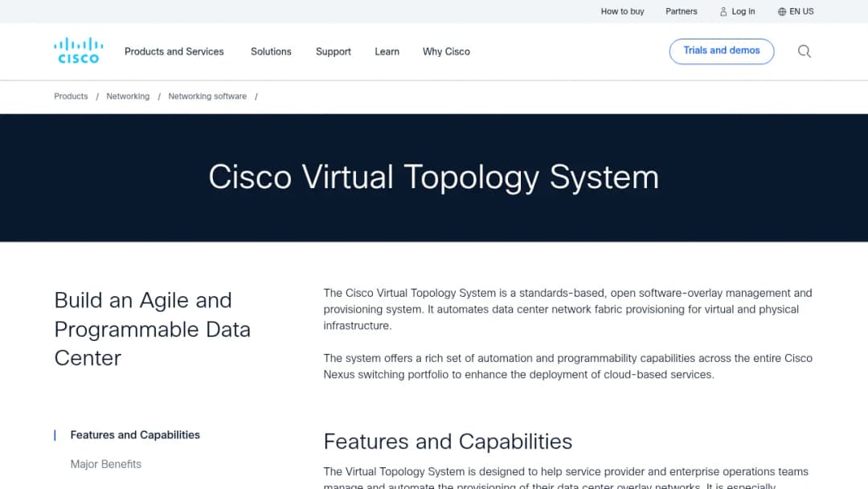Click the Build an Agile and Programmable heading
This screenshot has width=868, height=489.
(x=152, y=329)
